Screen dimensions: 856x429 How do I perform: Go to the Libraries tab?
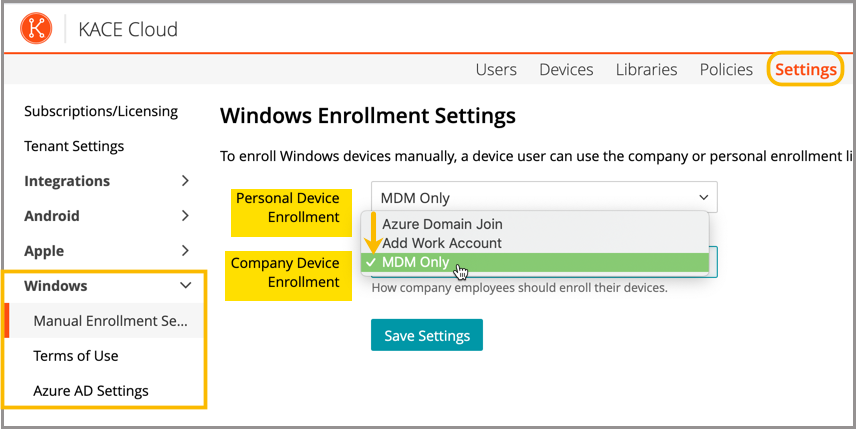[646, 69]
